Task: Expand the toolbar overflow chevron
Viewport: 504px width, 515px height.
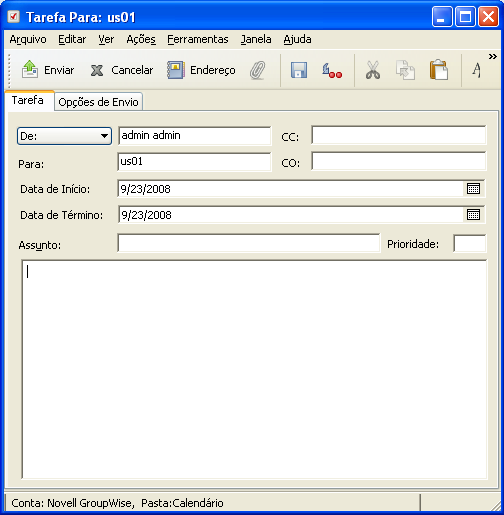Action: (x=493, y=57)
